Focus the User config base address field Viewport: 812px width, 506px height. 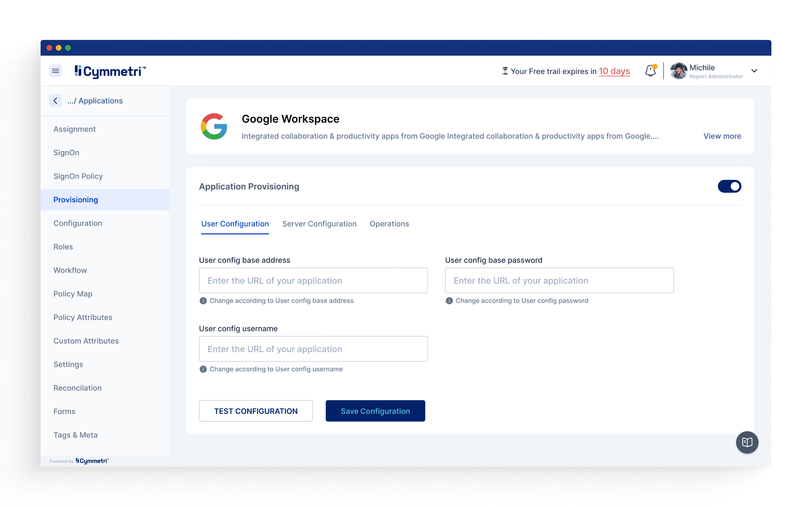pos(313,281)
